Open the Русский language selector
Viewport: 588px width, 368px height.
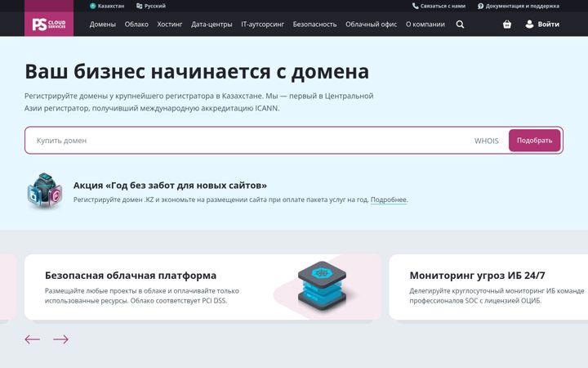[x=151, y=6]
